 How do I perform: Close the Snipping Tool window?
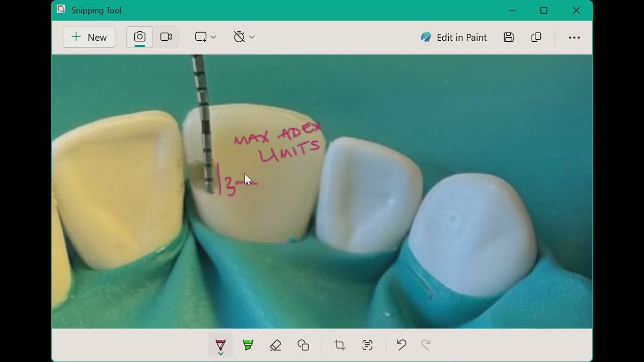[x=576, y=10]
